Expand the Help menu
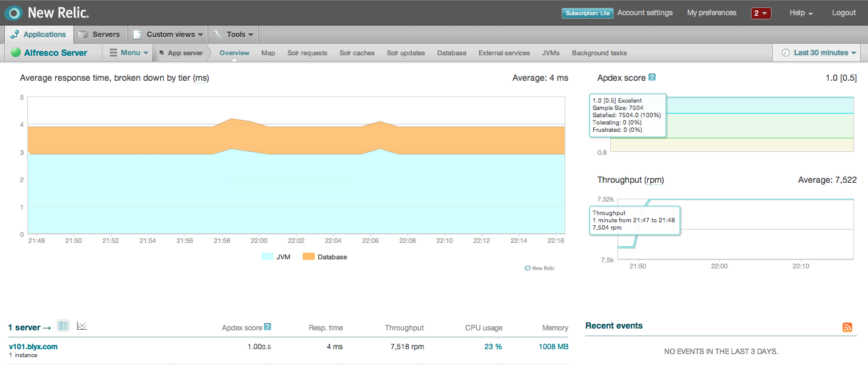This screenshot has width=868, height=382. click(x=801, y=13)
